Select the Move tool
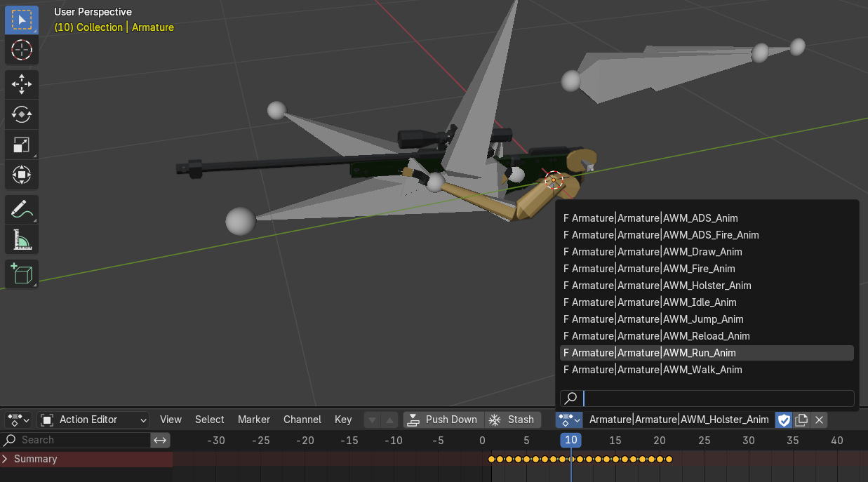The width and height of the screenshot is (868, 482). click(22, 84)
